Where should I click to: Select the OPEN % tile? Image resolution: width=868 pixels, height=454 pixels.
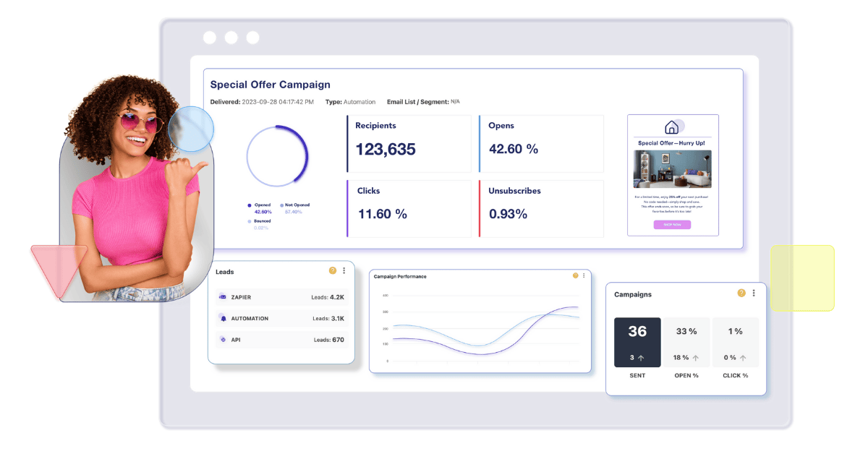click(686, 342)
